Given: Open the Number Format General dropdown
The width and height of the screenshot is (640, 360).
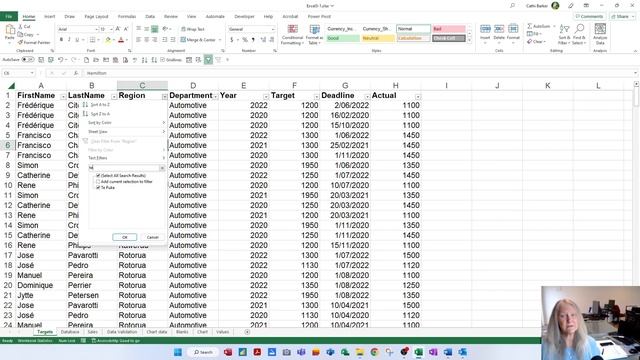Looking at the screenshot, I should point(273,29).
